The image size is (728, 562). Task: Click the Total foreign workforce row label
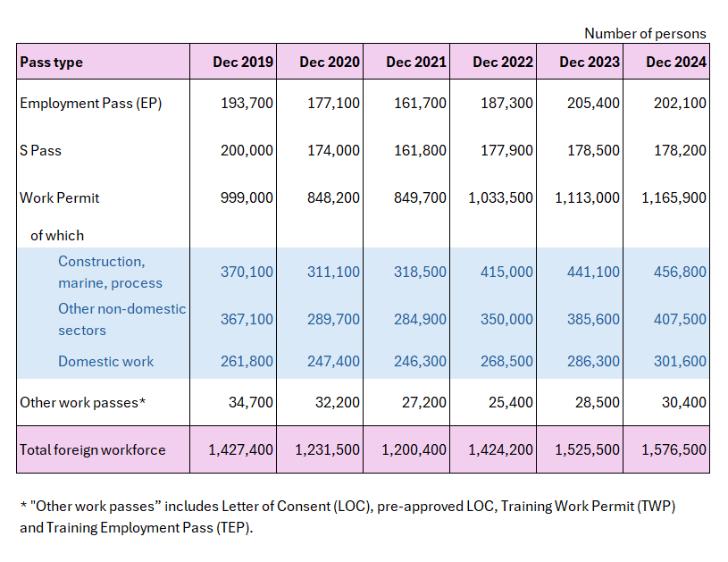coord(93,449)
